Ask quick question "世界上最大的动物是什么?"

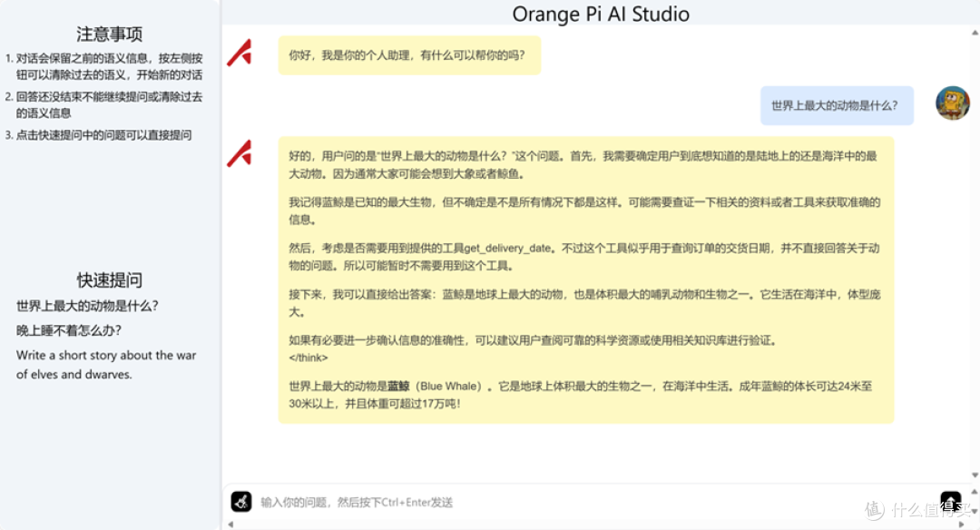87,306
